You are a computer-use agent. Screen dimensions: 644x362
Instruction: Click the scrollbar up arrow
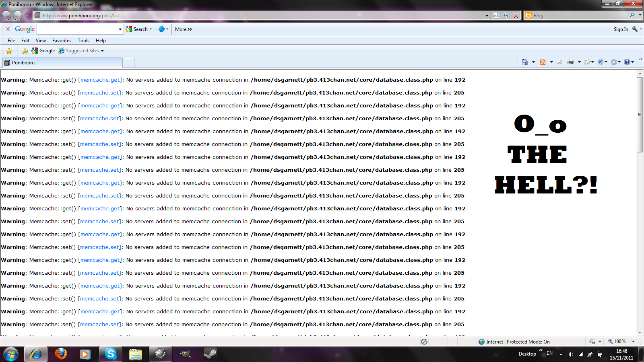pos(640,74)
